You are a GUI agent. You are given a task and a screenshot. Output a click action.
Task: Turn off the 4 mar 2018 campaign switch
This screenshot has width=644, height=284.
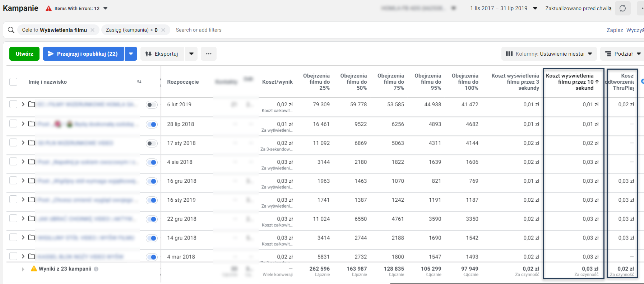tap(152, 257)
